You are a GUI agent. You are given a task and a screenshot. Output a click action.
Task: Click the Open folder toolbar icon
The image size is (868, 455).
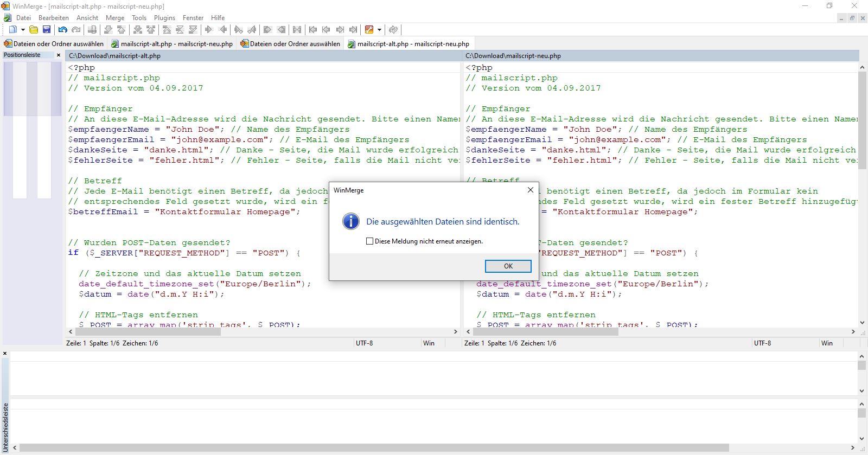pyautogui.click(x=34, y=30)
